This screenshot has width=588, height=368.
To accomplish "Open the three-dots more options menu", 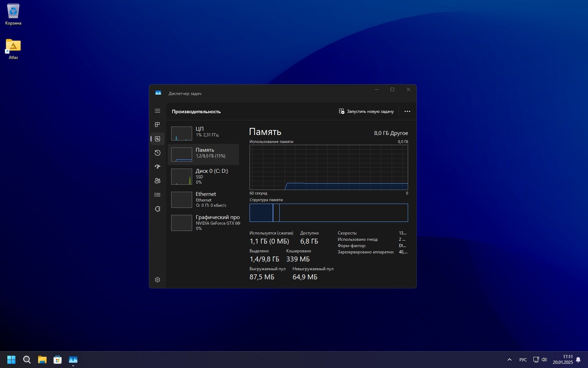I will pos(407,111).
